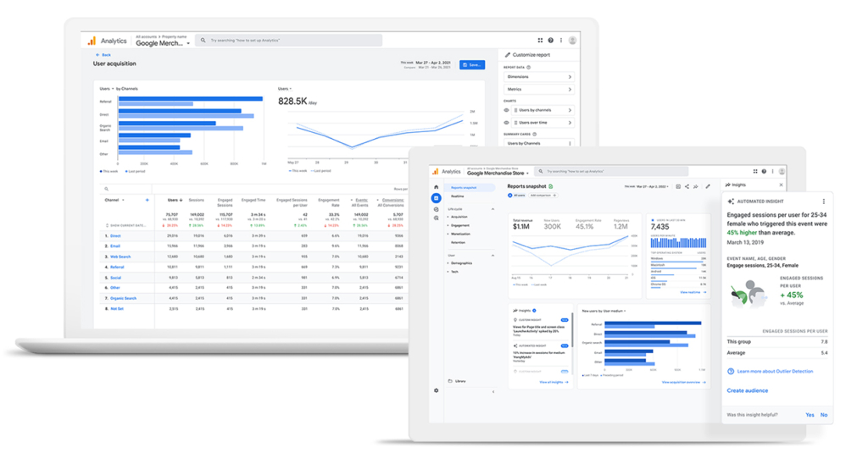This screenshot has width=868, height=453.
Task: Open the Social channel row link
Action: coord(115,278)
